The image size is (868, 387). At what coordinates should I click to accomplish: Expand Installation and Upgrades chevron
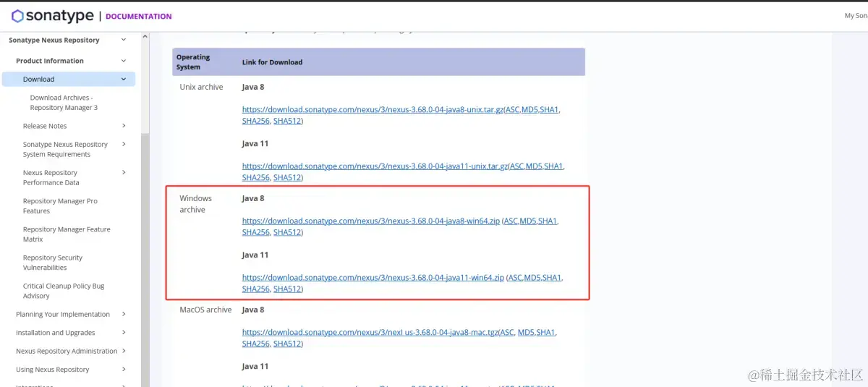pos(124,333)
